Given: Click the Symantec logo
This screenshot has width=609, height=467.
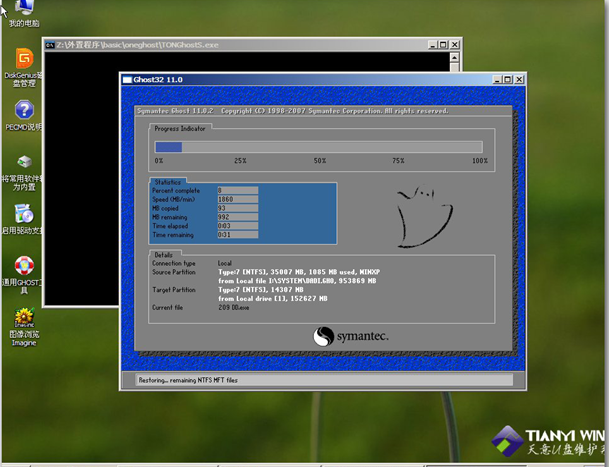Looking at the screenshot, I should pyautogui.click(x=350, y=336).
